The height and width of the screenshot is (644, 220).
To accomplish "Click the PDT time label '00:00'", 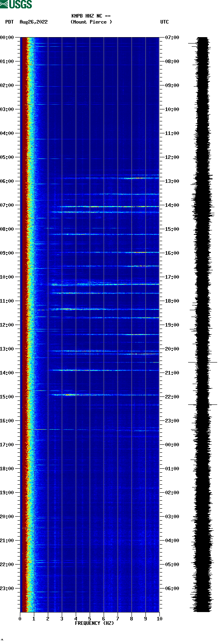I will (7, 38).
